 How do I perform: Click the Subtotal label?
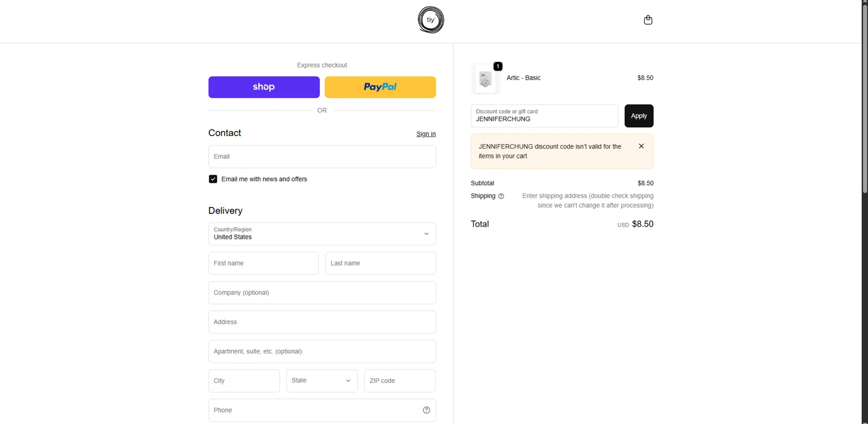[x=482, y=183]
